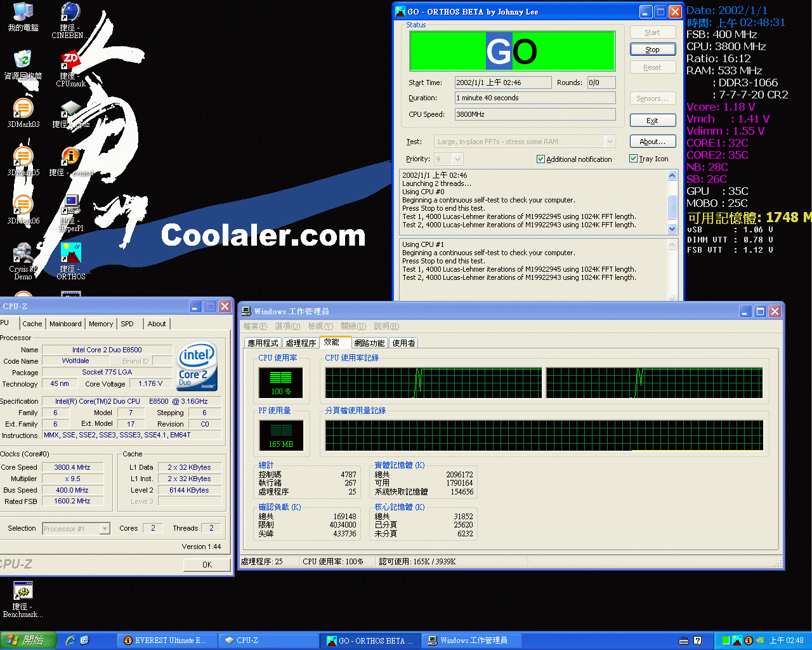Click the language bar keyboard icon
The image size is (812, 650).
pos(684,640)
